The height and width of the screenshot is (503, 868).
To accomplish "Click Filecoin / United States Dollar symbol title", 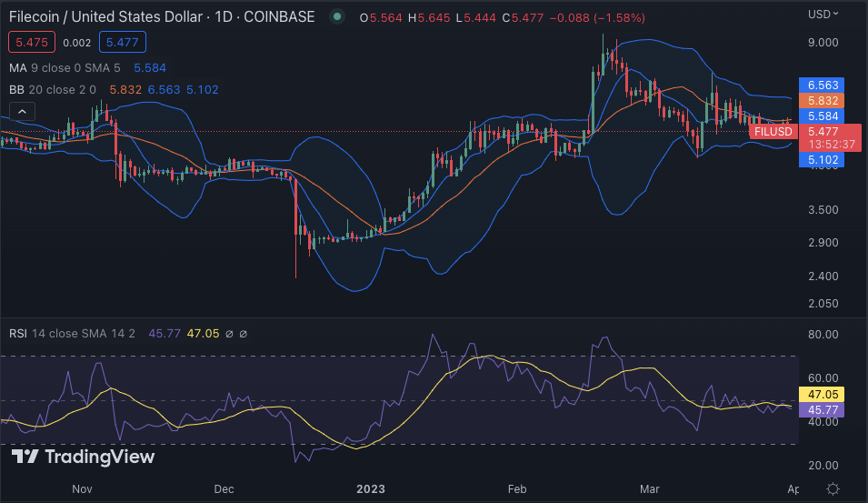I will [x=162, y=17].
